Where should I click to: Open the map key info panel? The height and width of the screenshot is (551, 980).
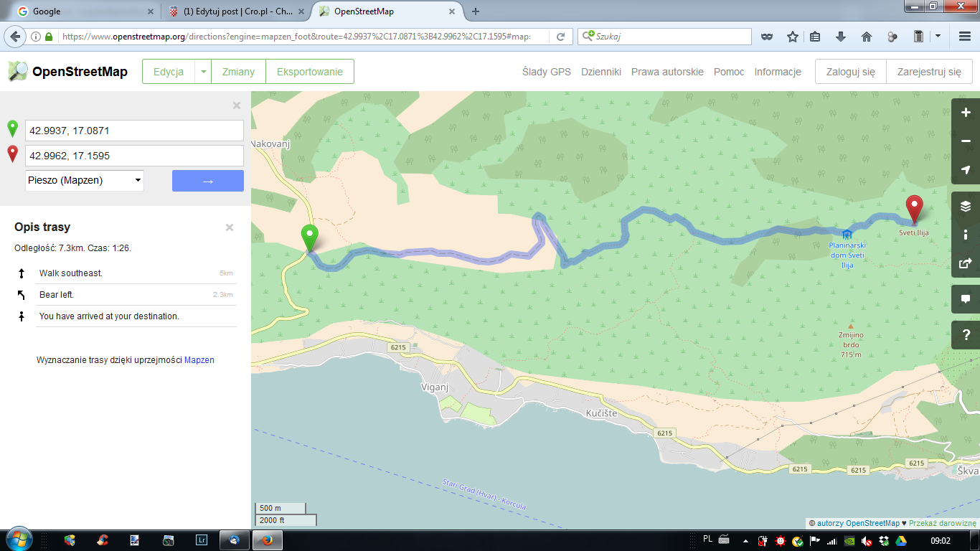point(966,235)
